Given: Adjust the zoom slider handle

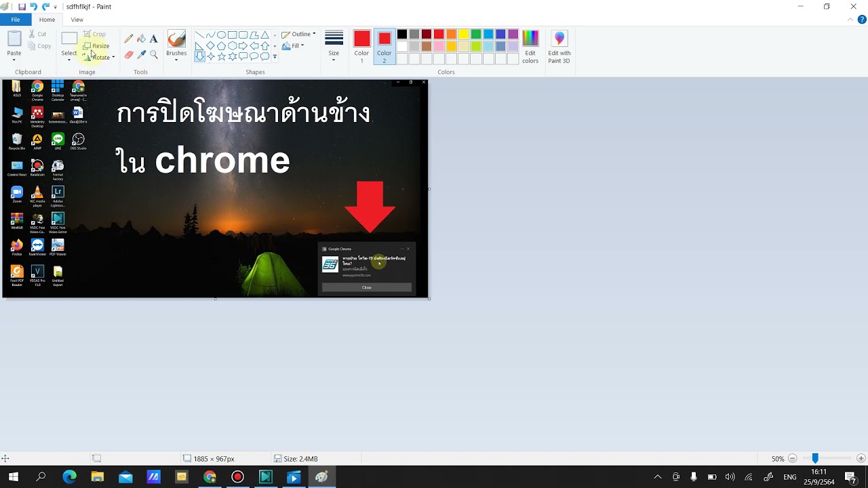Looking at the screenshot, I should click(815, 459).
